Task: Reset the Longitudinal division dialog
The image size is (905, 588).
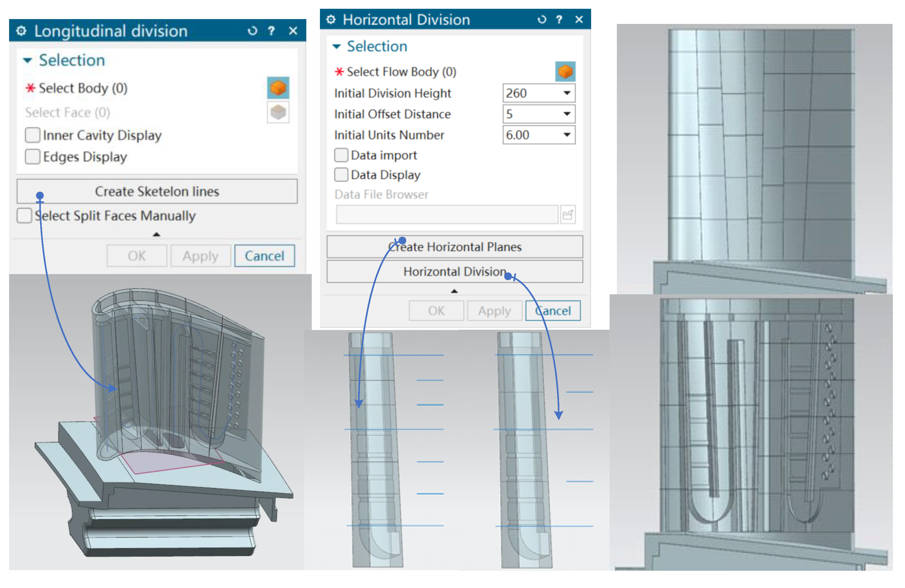Action: click(252, 31)
